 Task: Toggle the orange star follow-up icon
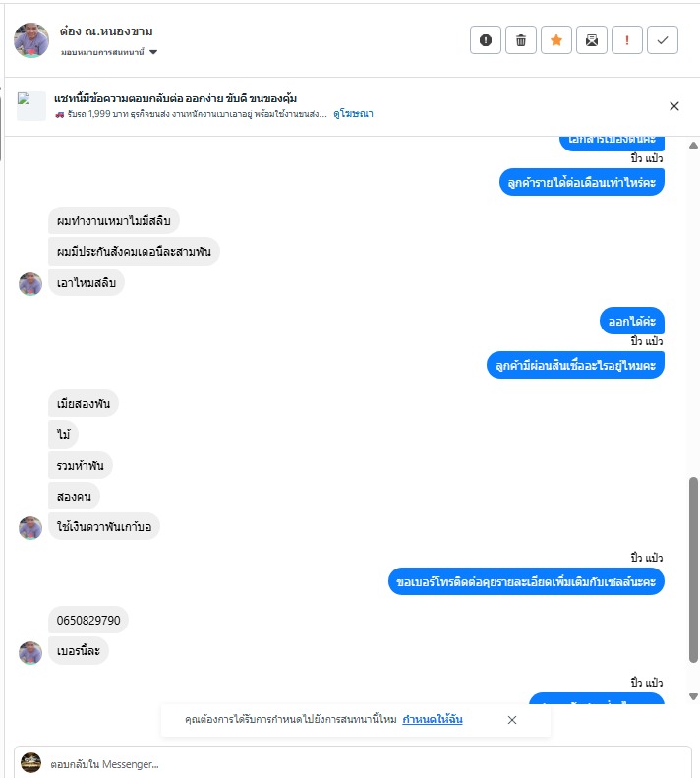(x=556, y=39)
